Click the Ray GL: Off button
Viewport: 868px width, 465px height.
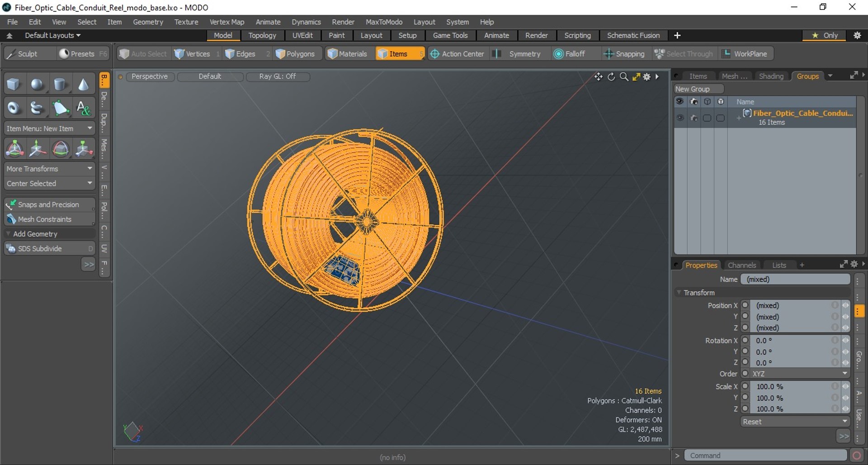278,76
